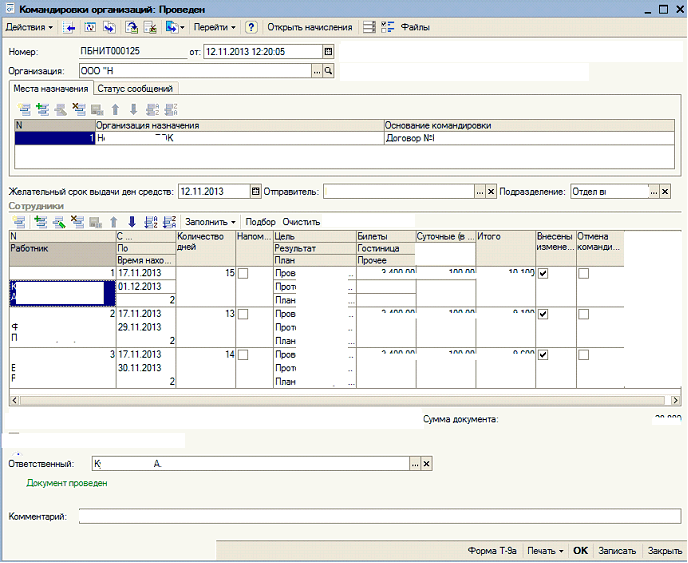
Task: Expand the Заполнить dropdown
Action: pos(210,222)
